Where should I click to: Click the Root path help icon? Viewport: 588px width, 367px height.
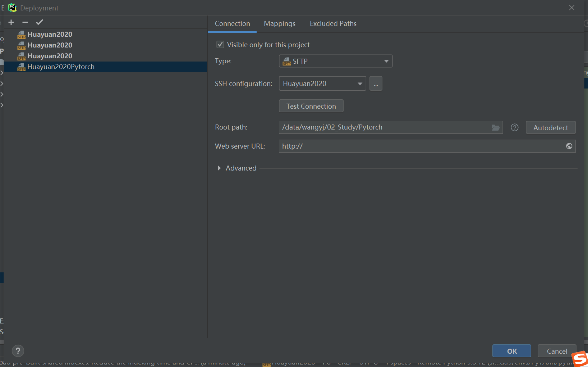[x=515, y=127]
